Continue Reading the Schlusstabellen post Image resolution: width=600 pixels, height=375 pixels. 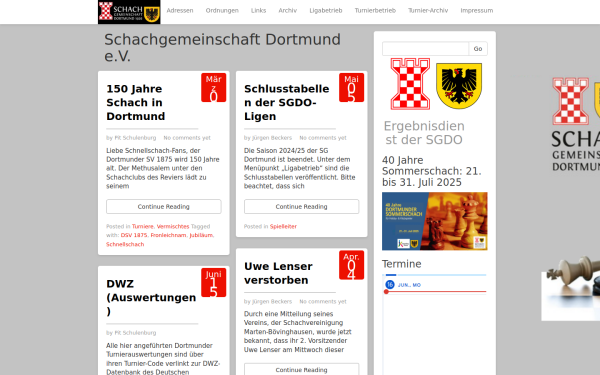tap(302, 207)
